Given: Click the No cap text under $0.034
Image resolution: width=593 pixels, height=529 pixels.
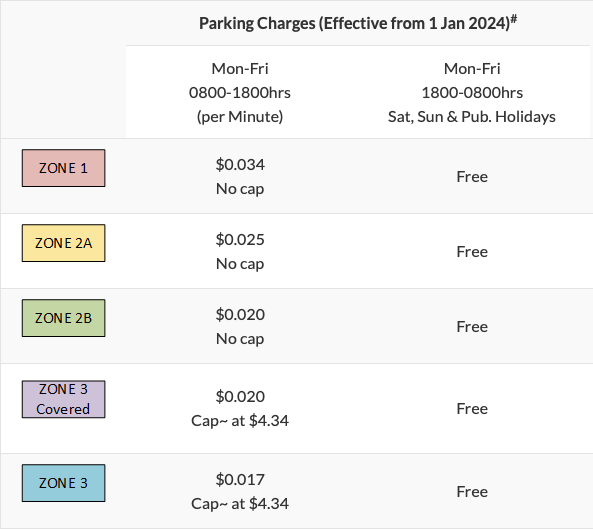Looking at the screenshot, I should point(240,189).
